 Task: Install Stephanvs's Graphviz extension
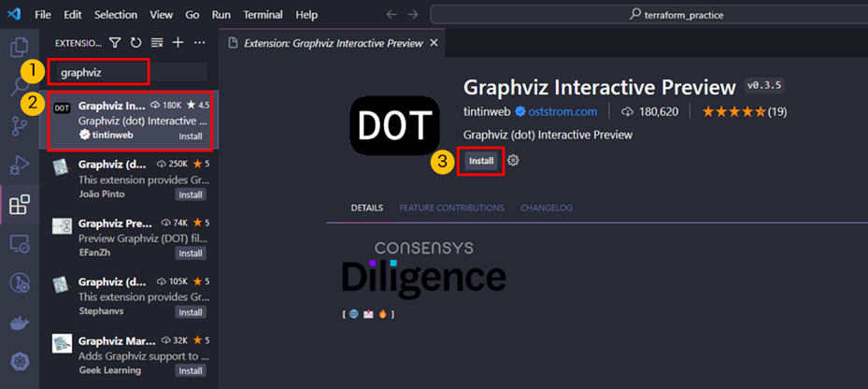191,312
